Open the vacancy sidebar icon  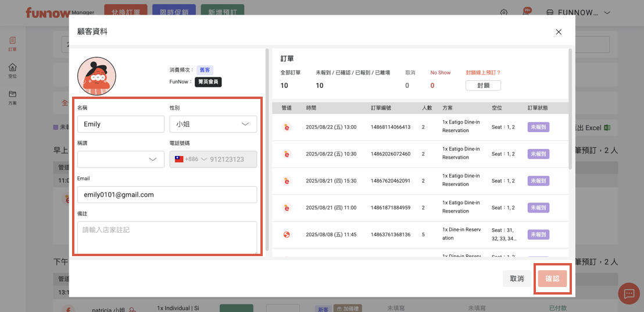pos(12,70)
